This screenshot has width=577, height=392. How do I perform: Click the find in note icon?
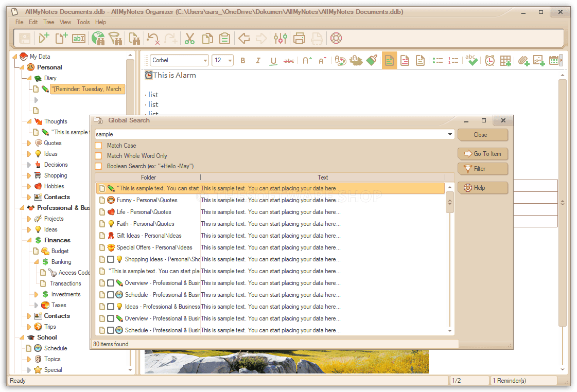(134, 38)
